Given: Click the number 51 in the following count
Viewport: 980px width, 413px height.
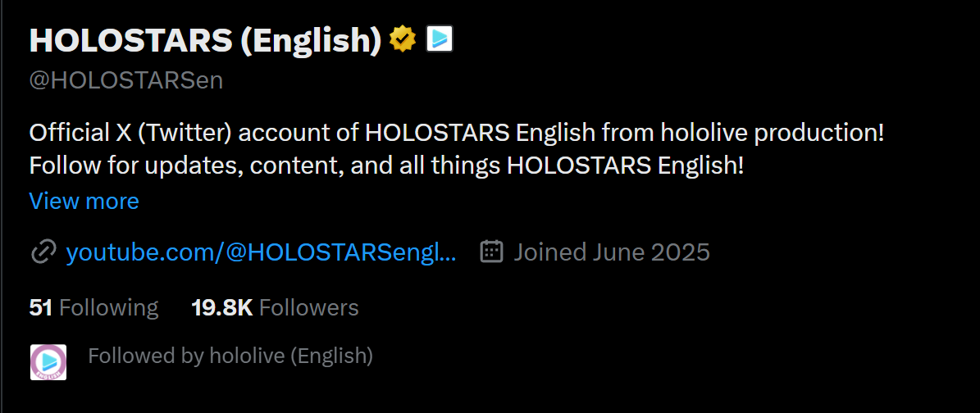Looking at the screenshot, I should (x=41, y=307).
